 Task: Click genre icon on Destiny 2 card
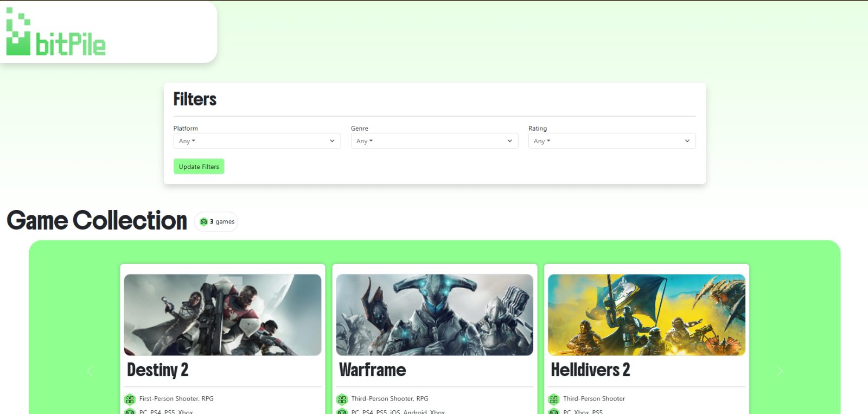click(130, 399)
